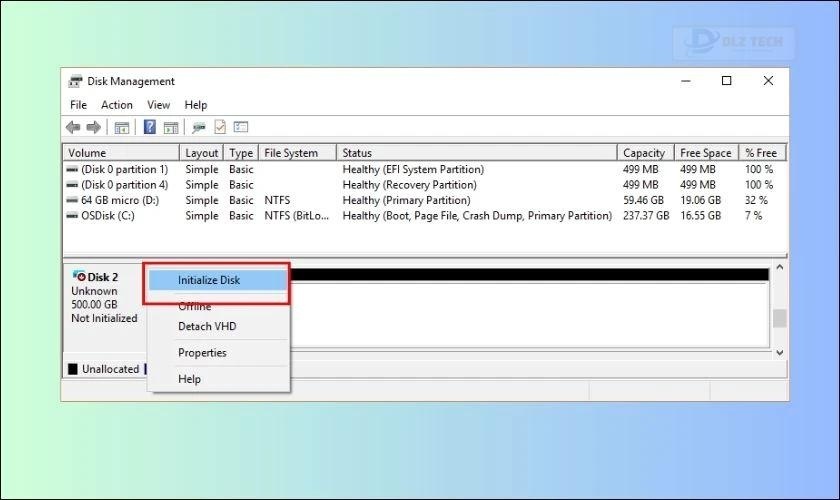Open the Action menu
840x500 pixels.
(x=117, y=105)
